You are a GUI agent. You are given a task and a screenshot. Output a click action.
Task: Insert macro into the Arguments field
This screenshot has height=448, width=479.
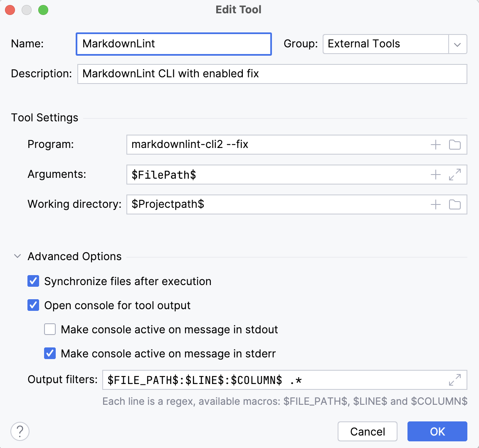tap(435, 175)
